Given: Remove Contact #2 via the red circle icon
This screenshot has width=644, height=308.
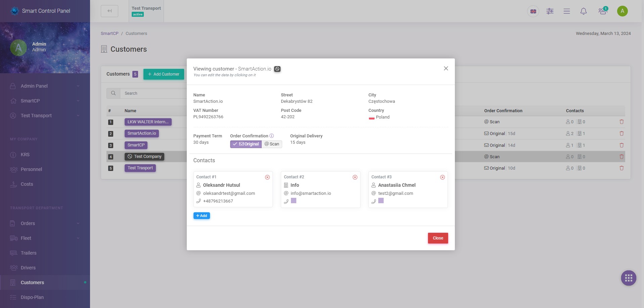Looking at the screenshot, I should [x=355, y=177].
